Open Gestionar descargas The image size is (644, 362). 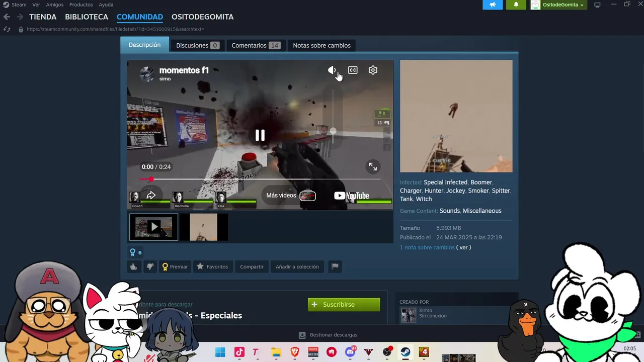328,335
